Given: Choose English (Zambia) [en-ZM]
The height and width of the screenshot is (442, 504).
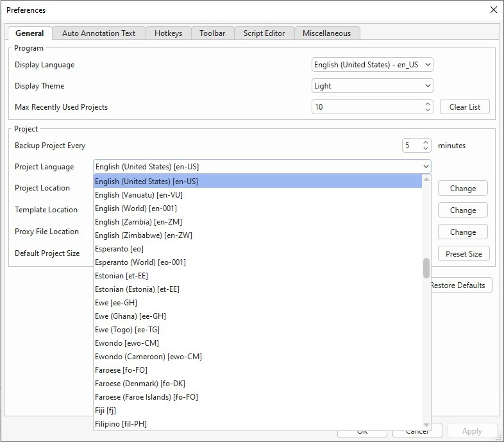Looking at the screenshot, I should [x=258, y=222].
